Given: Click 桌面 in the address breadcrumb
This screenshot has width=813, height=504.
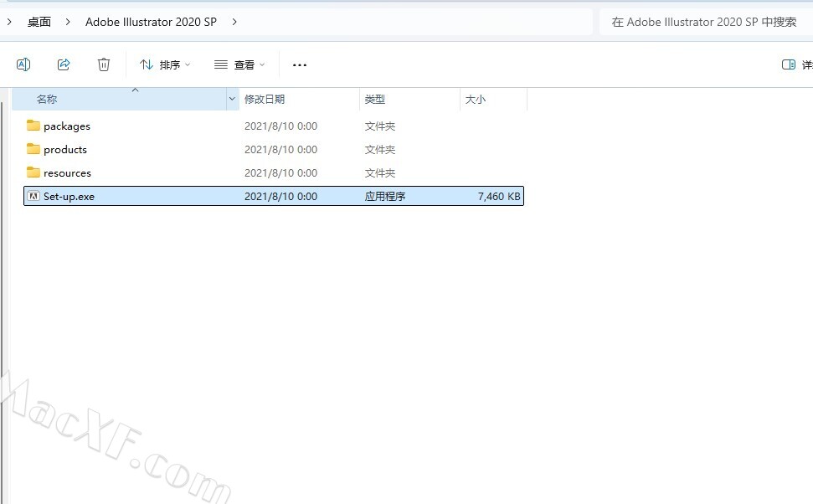Looking at the screenshot, I should click(39, 22).
